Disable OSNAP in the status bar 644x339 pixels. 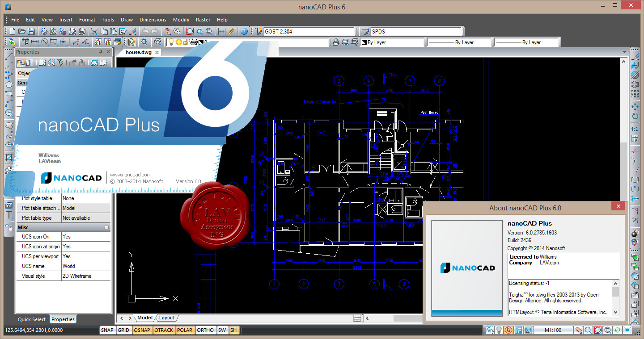tap(142, 331)
